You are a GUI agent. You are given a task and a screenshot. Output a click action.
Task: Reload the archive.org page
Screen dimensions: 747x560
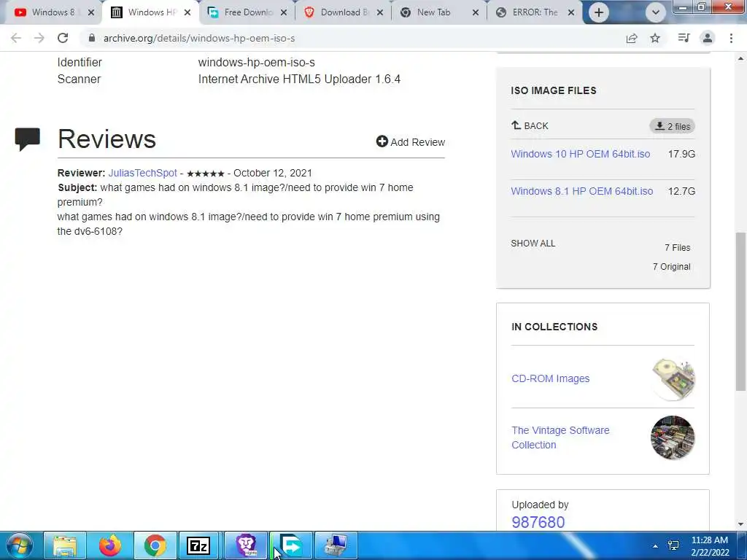pos(63,38)
